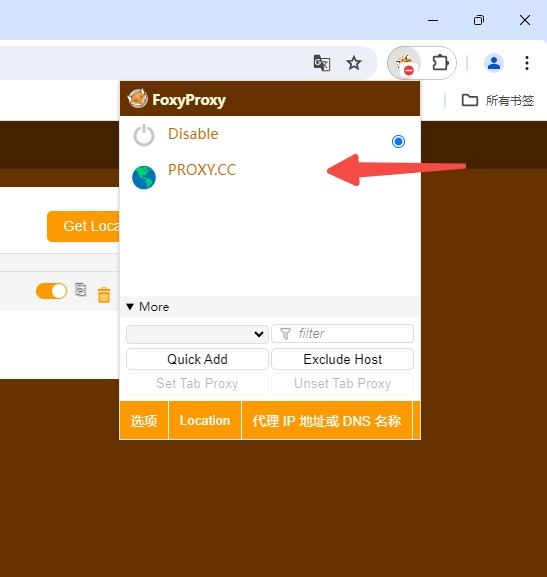547x577 pixels.
Task: Click the Quick Add button
Action: [197, 359]
